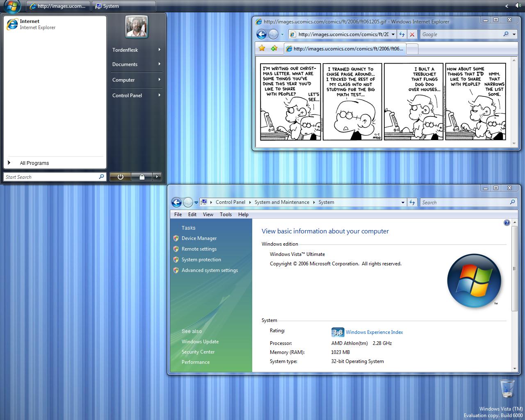Open Internet Explorer from Start menu
Image resolution: width=525 pixels, height=420 pixels.
pos(55,24)
